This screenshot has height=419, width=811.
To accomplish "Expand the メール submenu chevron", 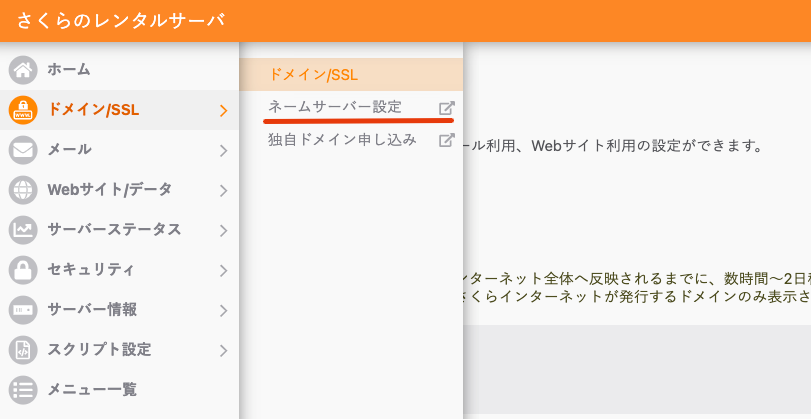I will (223, 150).
